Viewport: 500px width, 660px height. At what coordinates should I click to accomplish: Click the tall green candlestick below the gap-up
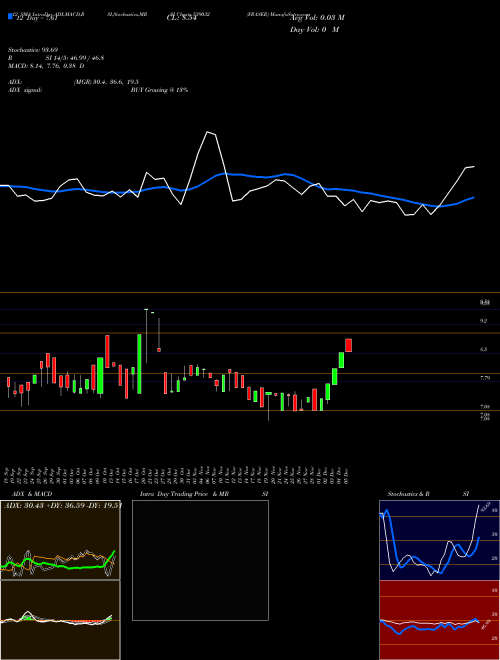(139, 364)
